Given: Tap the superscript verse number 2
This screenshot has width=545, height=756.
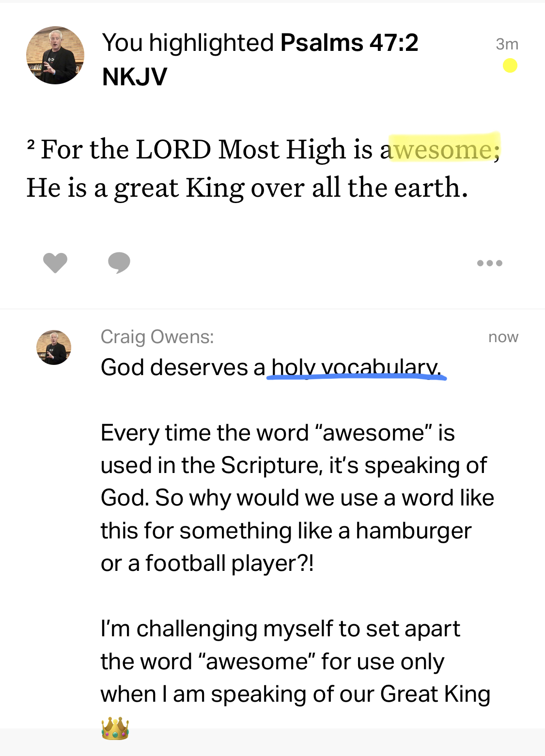Looking at the screenshot, I should coord(31,144).
